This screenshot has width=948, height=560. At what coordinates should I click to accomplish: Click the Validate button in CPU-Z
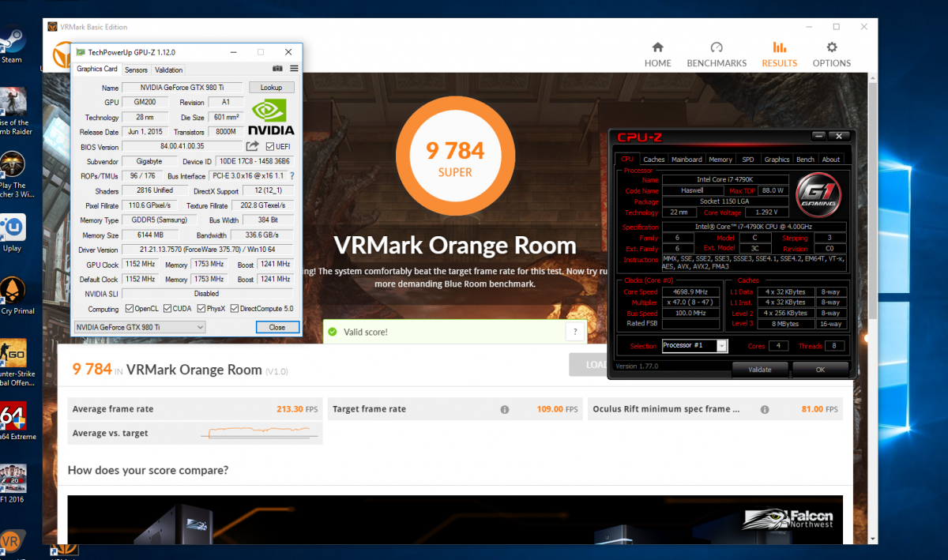(x=759, y=369)
